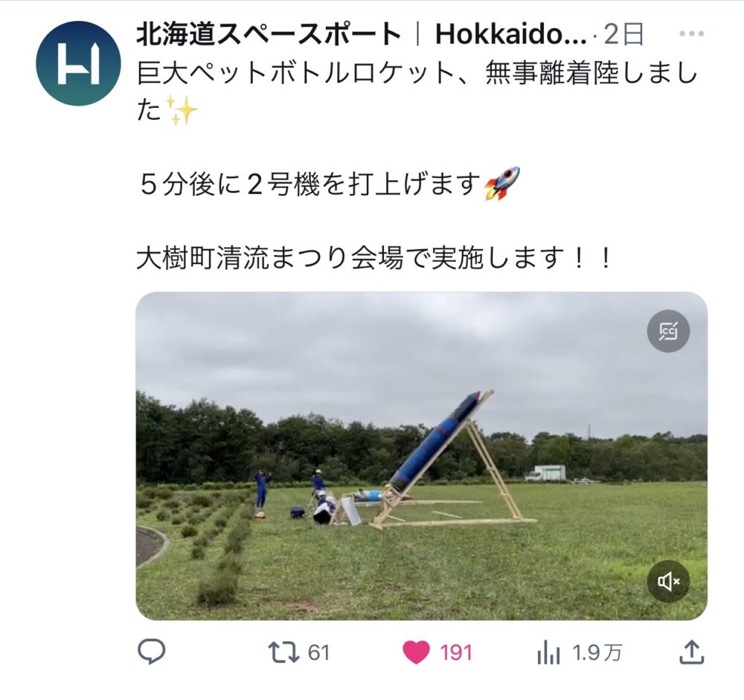Click the truncated Hokkaido... handle text
Viewport: 744px width, 700px height.
coord(511,34)
